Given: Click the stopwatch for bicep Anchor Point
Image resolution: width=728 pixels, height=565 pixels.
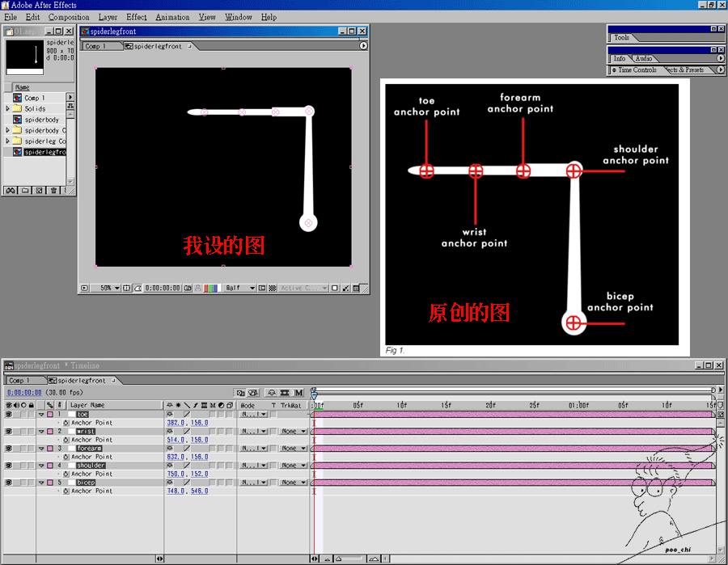Looking at the screenshot, I should pos(66,491).
